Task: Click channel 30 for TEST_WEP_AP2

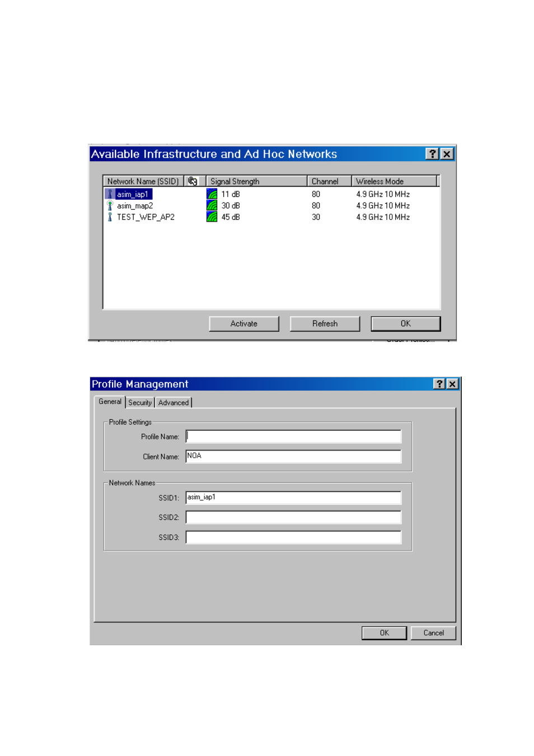Action: pyautogui.click(x=316, y=217)
